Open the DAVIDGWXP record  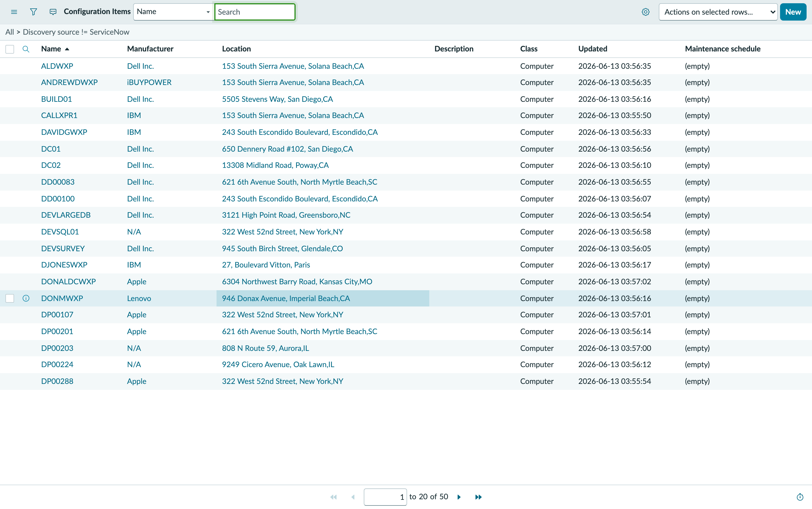pos(64,132)
